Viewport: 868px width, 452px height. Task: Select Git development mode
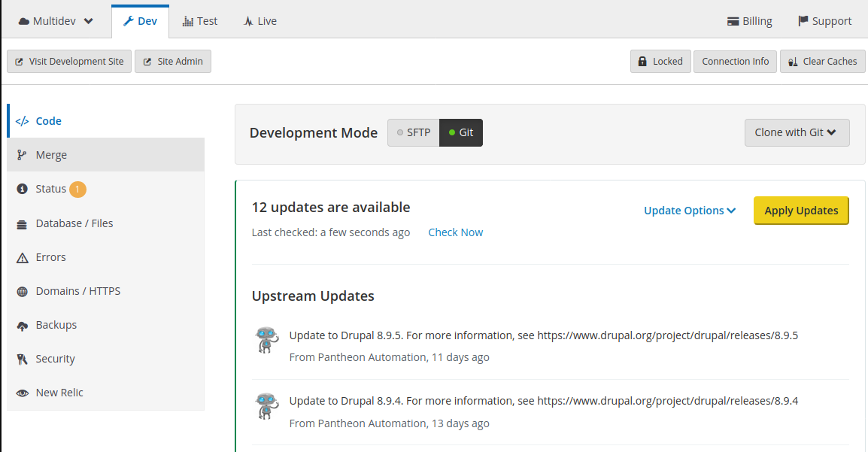point(460,133)
